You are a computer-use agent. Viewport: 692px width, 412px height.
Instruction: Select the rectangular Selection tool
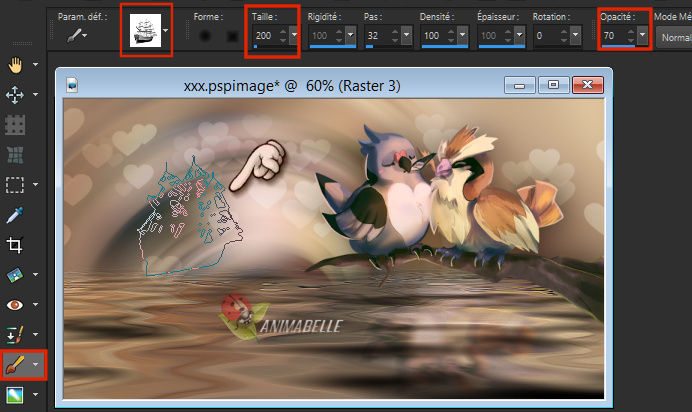click(x=15, y=185)
